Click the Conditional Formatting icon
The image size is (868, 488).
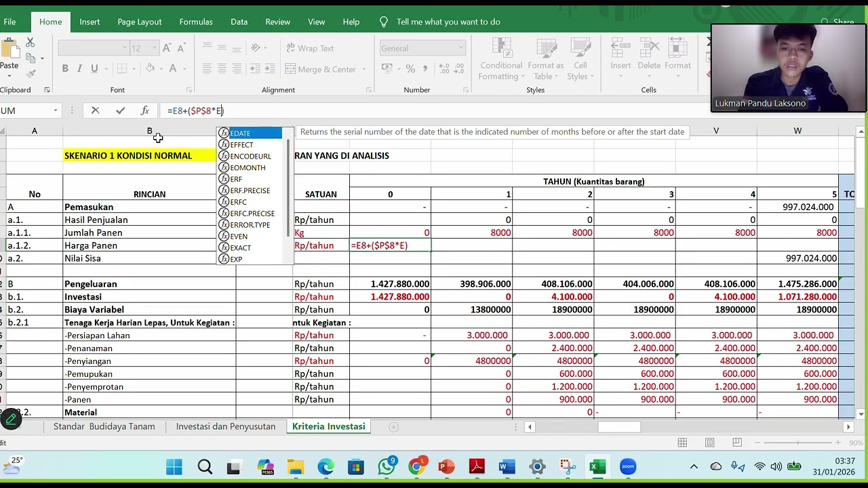(501, 47)
